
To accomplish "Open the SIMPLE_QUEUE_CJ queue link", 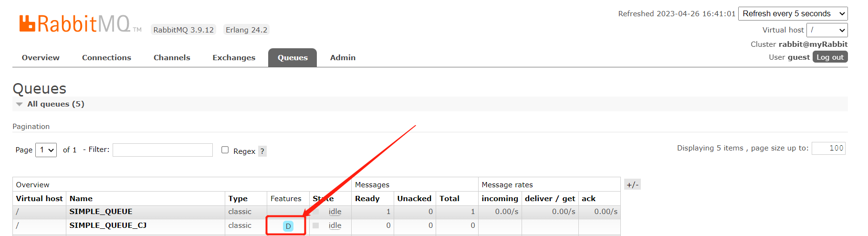I will point(108,225).
